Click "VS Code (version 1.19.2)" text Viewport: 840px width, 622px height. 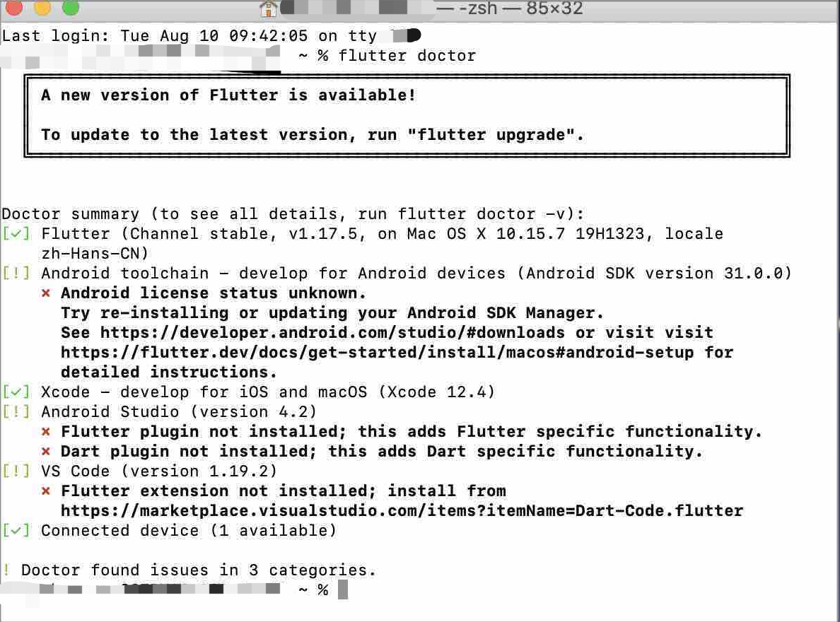[159, 471]
